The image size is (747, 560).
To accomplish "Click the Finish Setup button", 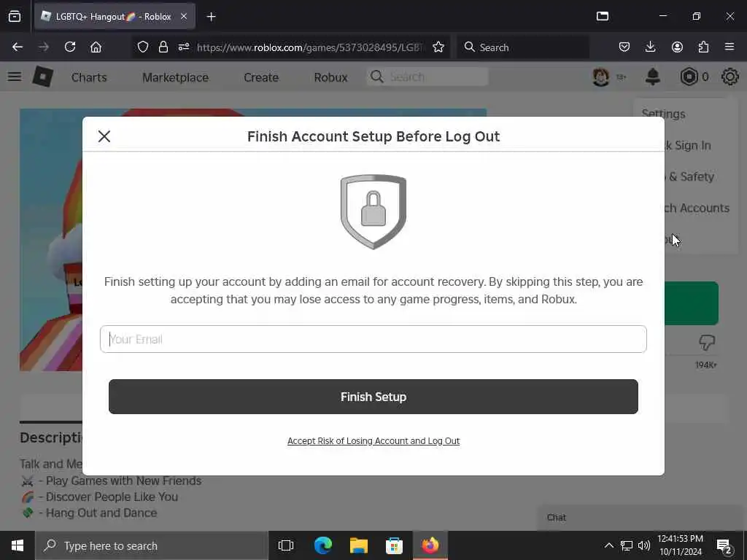I will [x=373, y=397].
